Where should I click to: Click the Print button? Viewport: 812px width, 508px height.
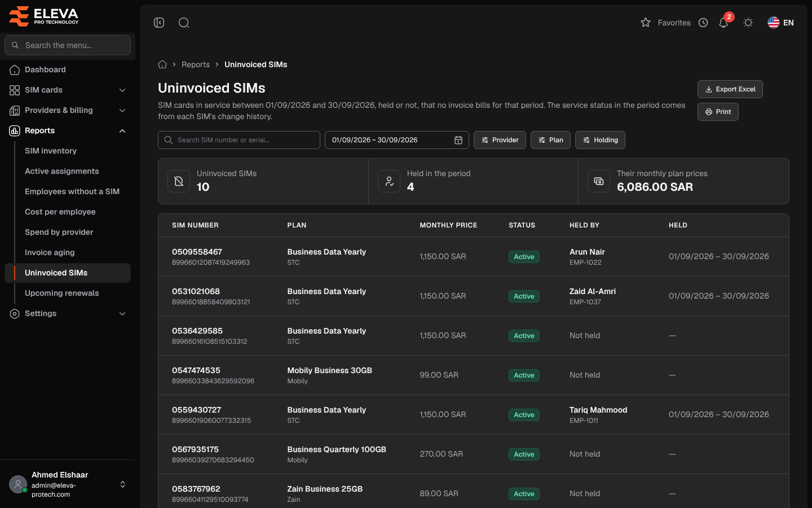[718, 112]
